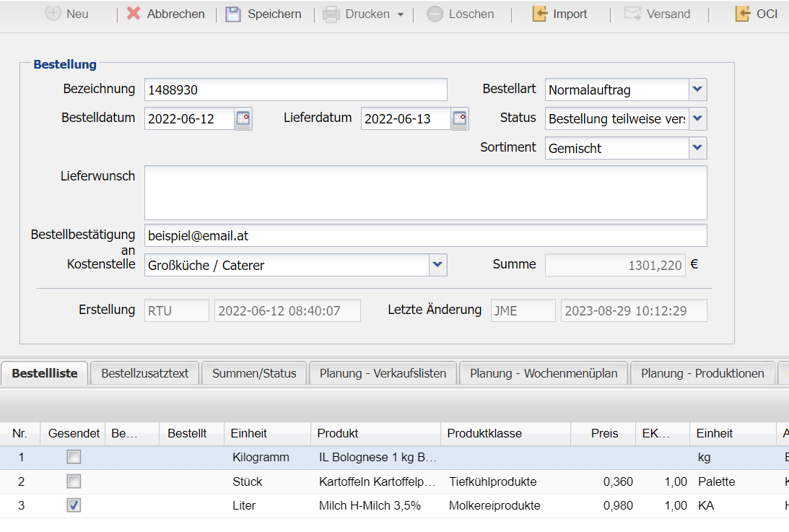
Task: Click into the Lieferwunsch text area
Action: tap(425, 192)
